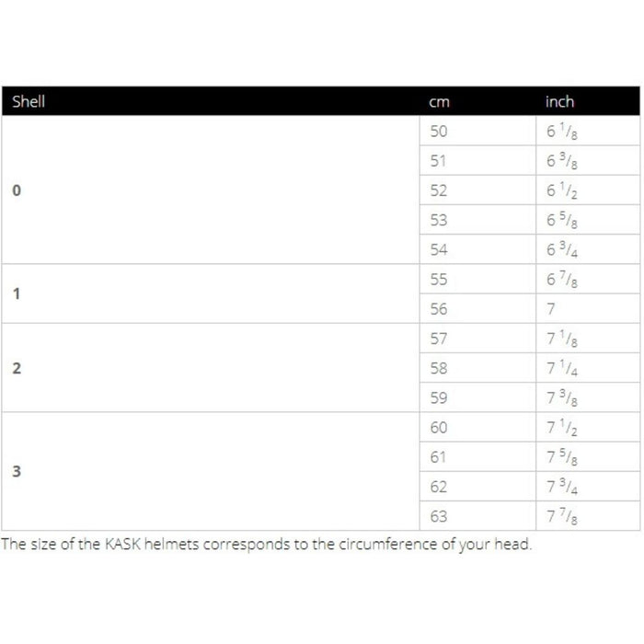Select the 7 1/4 inch cell
The width and height of the screenshot is (644, 644).
click(x=562, y=368)
